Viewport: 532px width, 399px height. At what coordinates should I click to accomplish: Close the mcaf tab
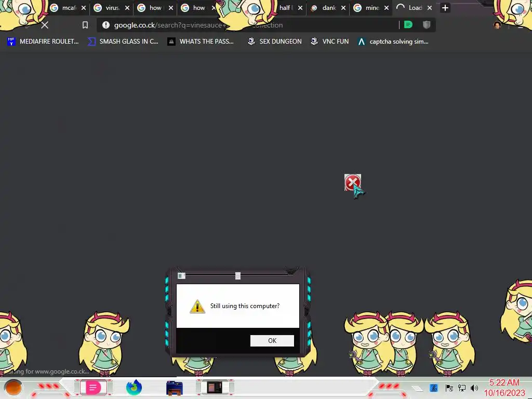coord(84,8)
